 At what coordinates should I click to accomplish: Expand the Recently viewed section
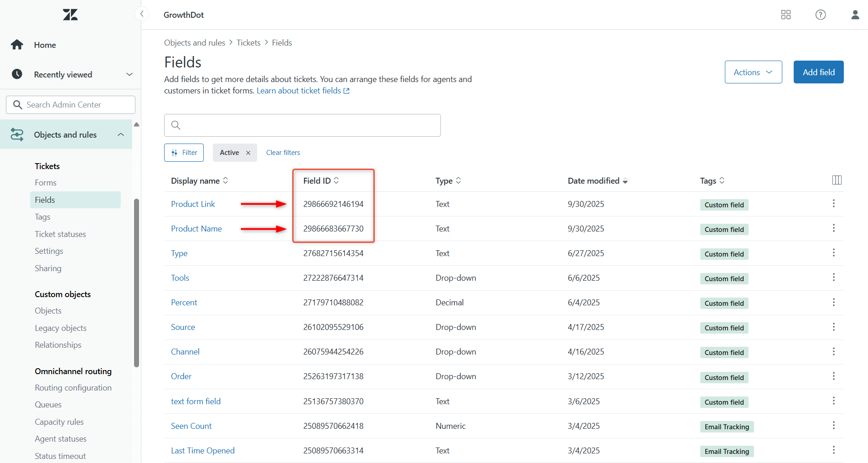[129, 74]
